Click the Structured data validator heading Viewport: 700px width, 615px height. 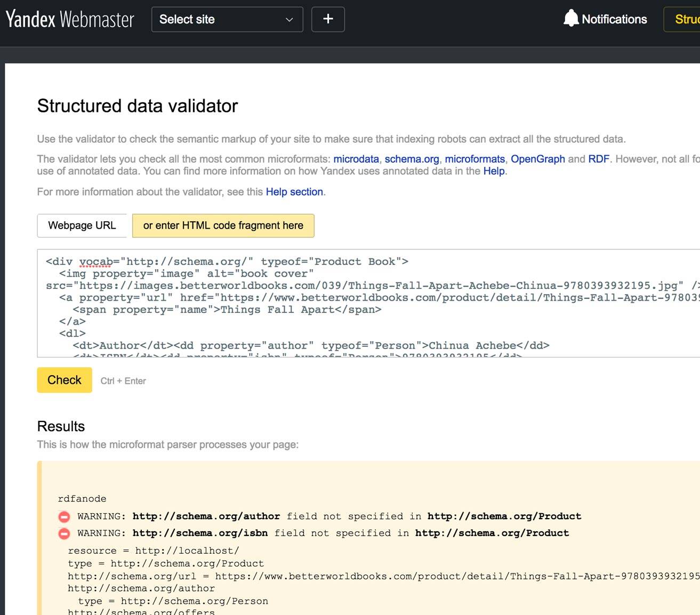tap(138, 106)
